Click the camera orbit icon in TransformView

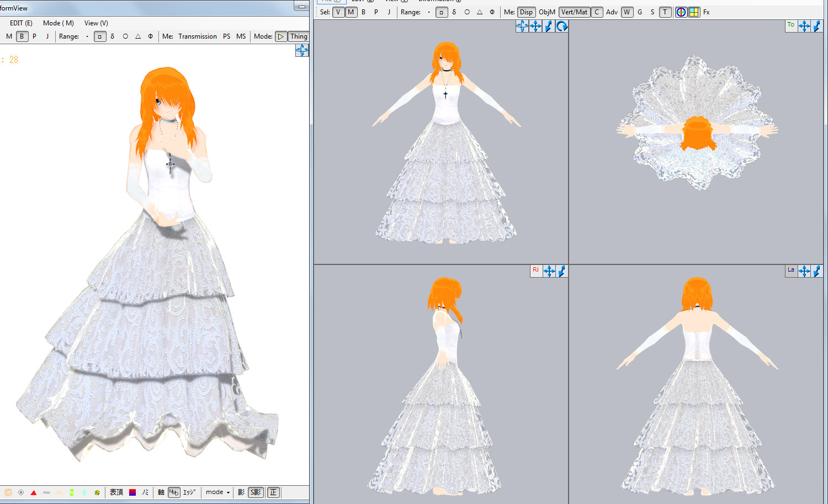point(302,50)
